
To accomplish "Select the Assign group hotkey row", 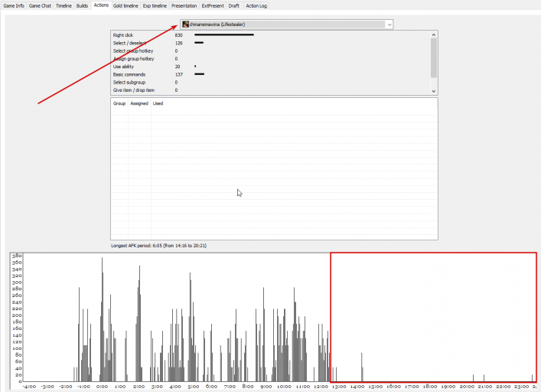I will pyautogui.click(x=271, y=59).
